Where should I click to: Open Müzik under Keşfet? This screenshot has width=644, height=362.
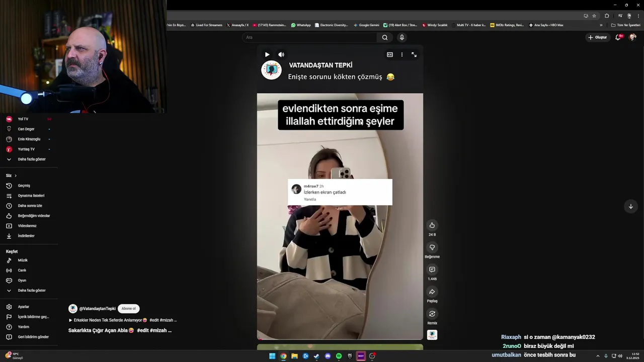coord(29,260)
